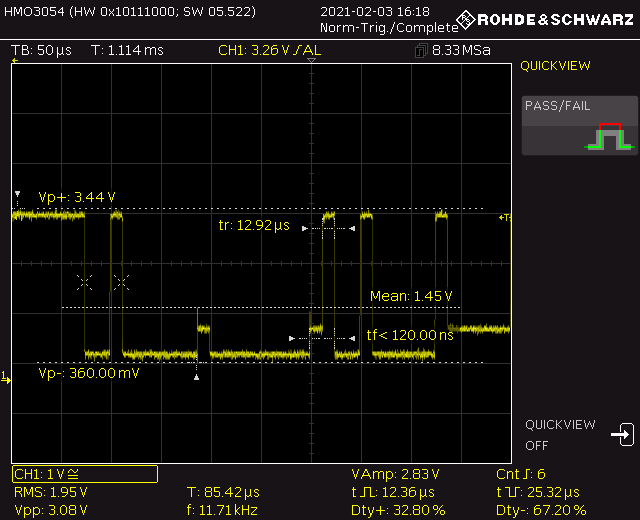
Task: Click the 8.33 MSa sample rate readout
Action: [x=461, y=50]
